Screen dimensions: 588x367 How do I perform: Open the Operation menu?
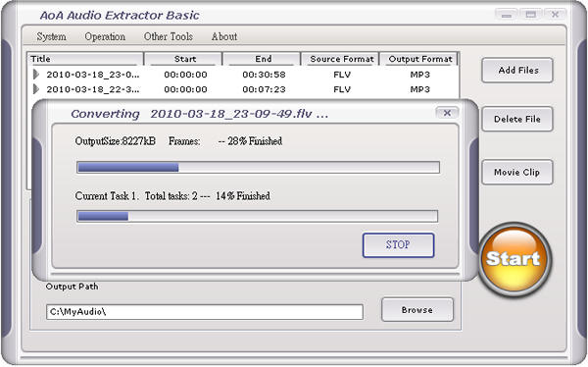pos(105,36)
